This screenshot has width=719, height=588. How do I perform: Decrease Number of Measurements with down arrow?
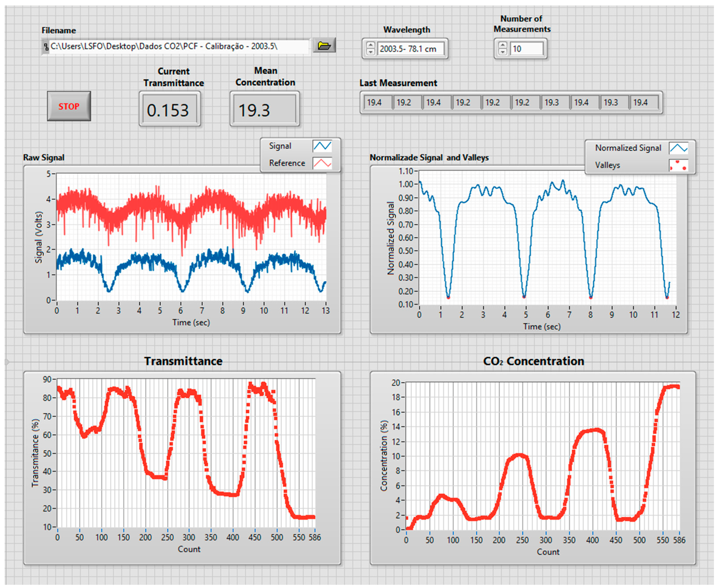click(x=503, y=52)
